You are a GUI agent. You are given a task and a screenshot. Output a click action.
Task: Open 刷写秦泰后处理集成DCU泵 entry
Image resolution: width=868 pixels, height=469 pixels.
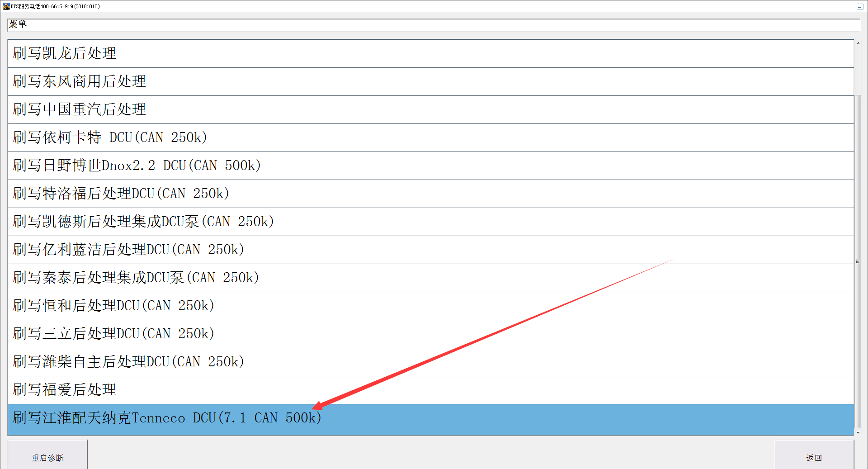430,278
